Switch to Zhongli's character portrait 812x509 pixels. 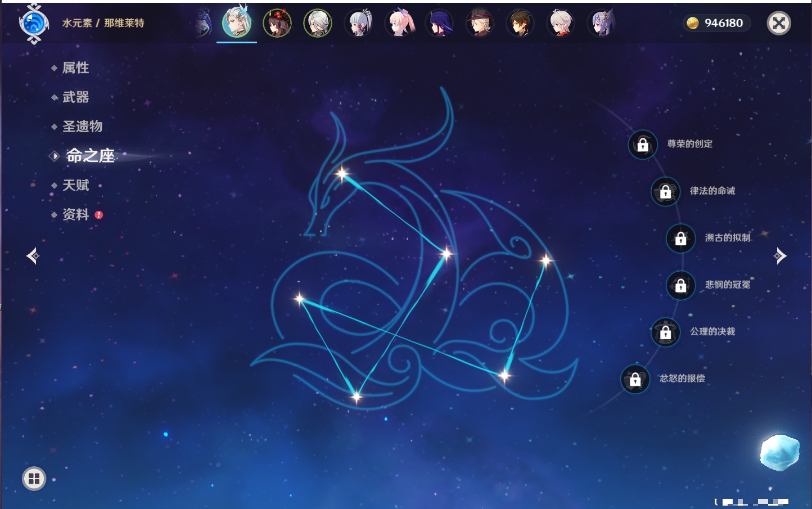pyautogui.click(x=520, y=24)
